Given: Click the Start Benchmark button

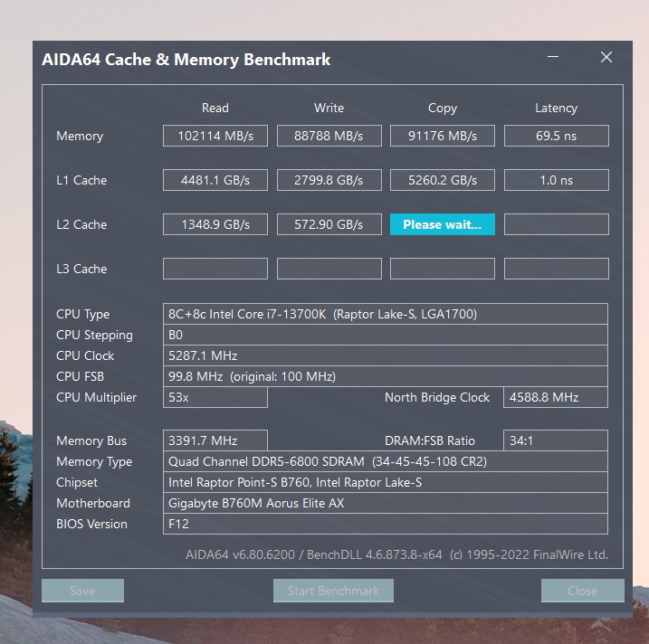Looking at the screenshot, I should 333,591.
